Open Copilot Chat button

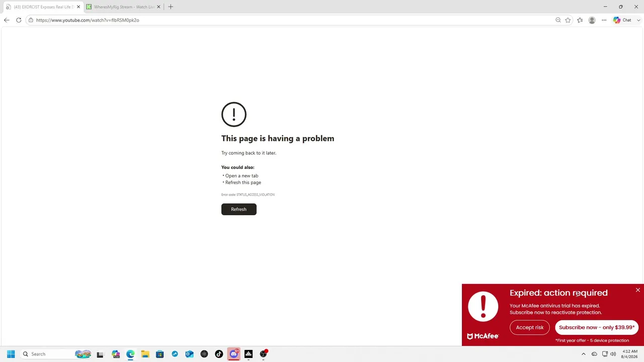click(x=622, y=20)
